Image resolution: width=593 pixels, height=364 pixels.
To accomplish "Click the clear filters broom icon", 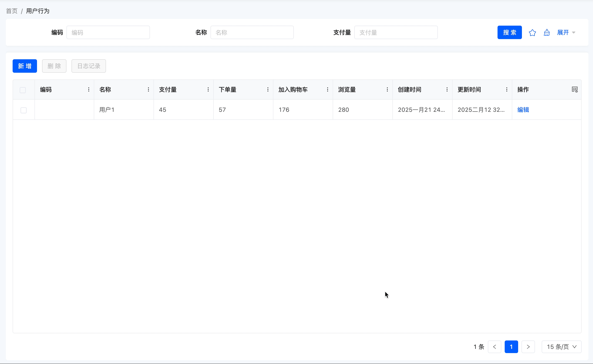I will (x=547, y=33).
